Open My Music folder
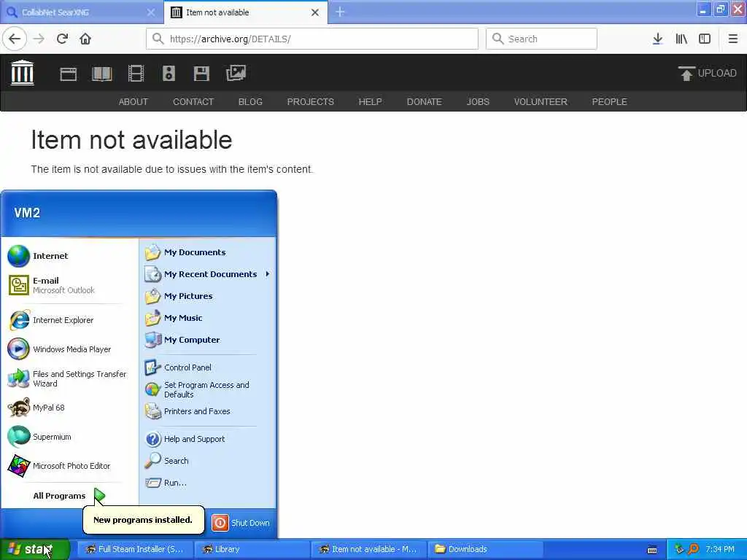Viewport: 747px width, 560px height. 208,318
